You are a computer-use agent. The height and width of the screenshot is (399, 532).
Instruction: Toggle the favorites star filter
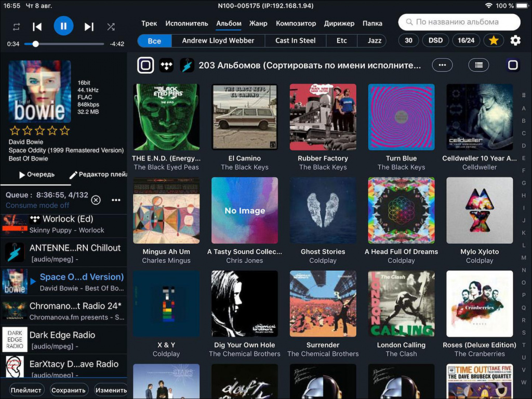click(x=493, y=40)
